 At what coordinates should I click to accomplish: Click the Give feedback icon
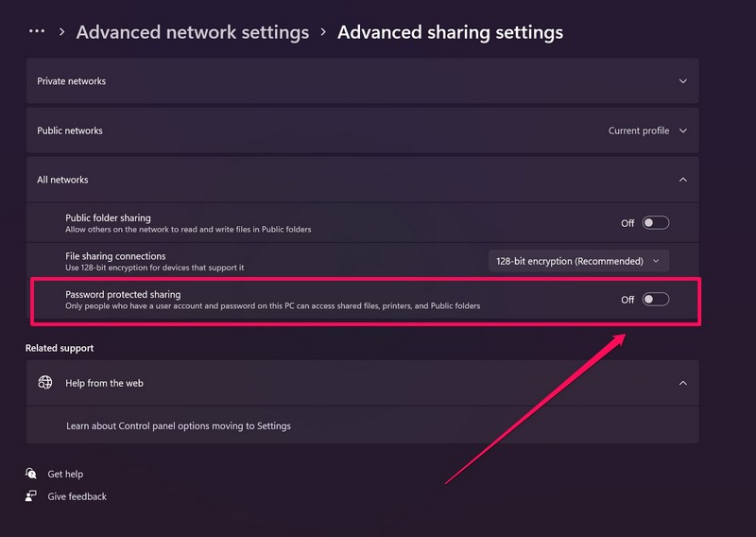point(32,496)
